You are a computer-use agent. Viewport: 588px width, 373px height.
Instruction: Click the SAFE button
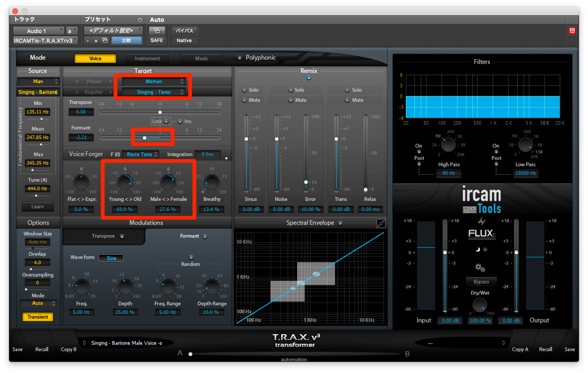[x=157, y=40]
